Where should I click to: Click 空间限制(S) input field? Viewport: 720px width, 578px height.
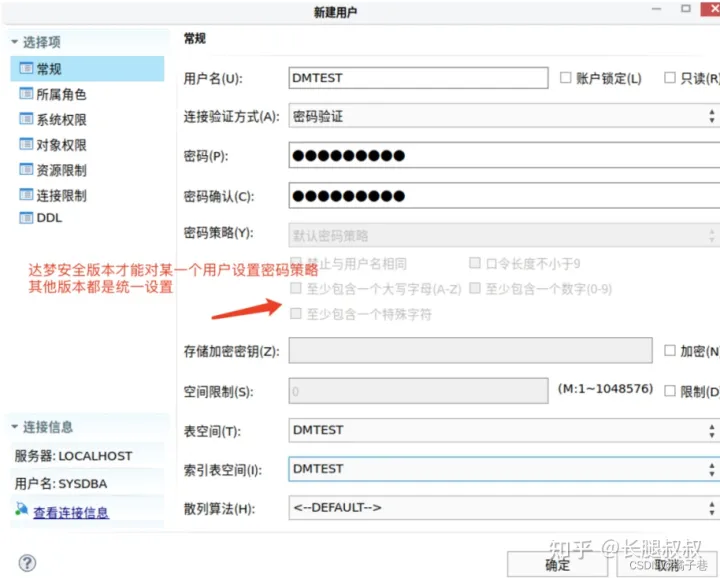[x=418, y=391]
